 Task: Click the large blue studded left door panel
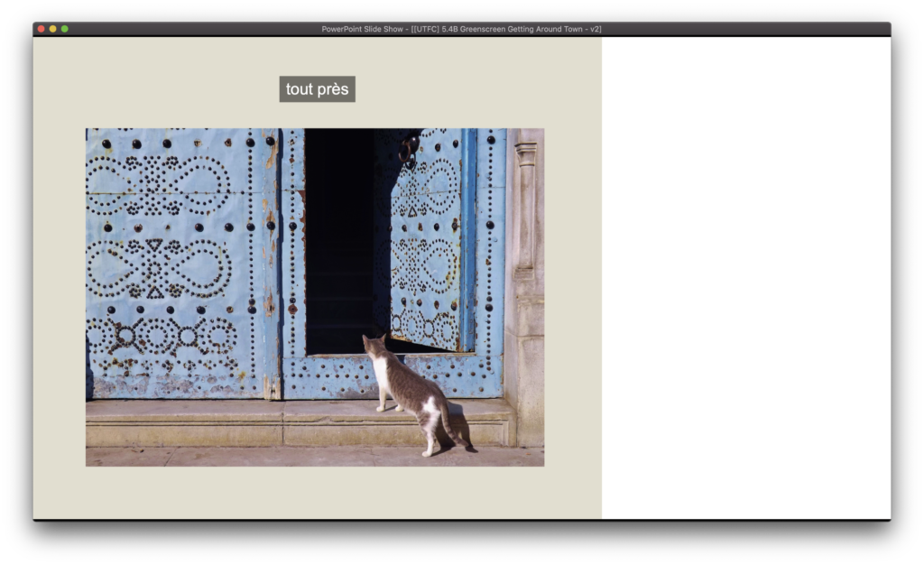[180, 262]
